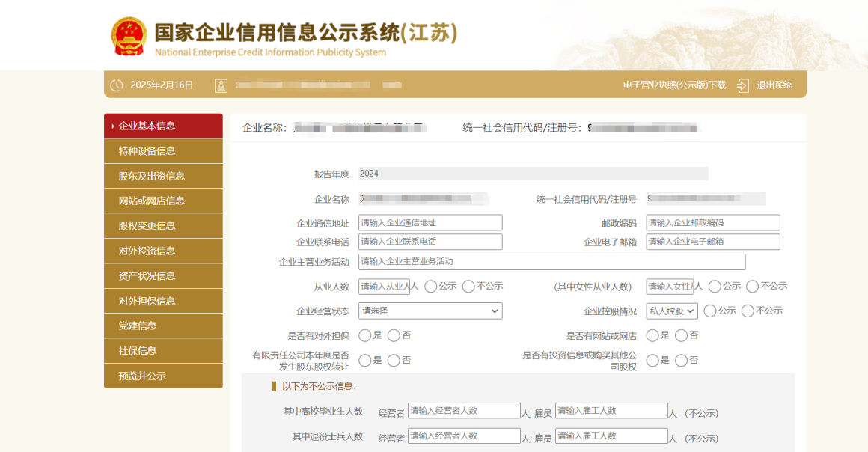The image size is (868, 452).
Task: Download 电子营业执照(公示版)
Action: point(674,85)
